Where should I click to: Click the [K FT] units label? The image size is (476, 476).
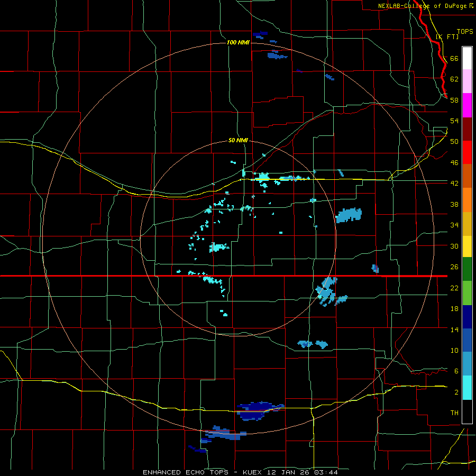pos(447,36)
